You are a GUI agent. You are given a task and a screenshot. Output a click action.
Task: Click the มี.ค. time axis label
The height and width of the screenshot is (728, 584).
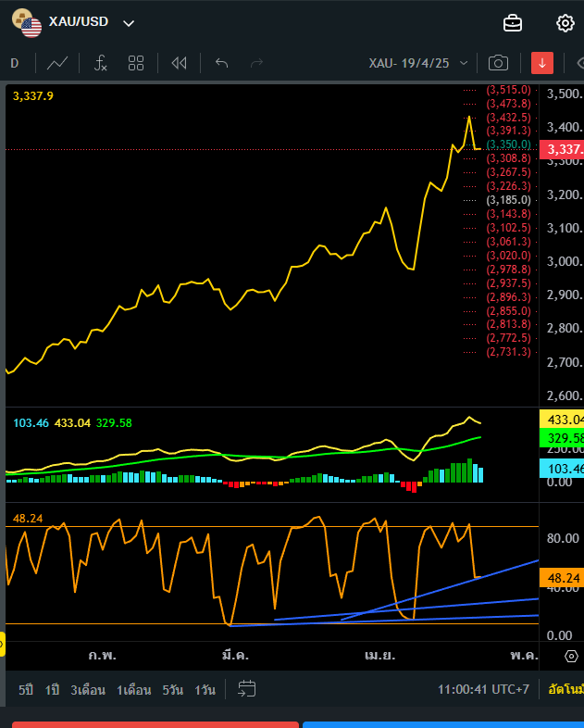point(235,655)
